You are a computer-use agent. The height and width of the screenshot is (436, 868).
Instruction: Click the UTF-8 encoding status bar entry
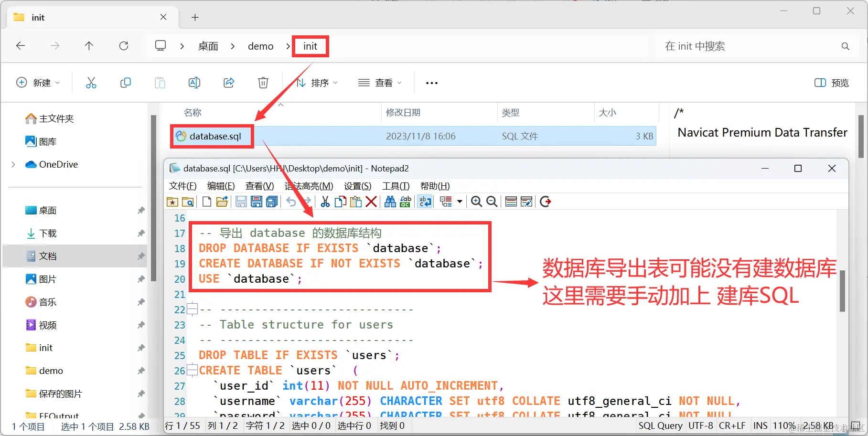pos(700,425)
